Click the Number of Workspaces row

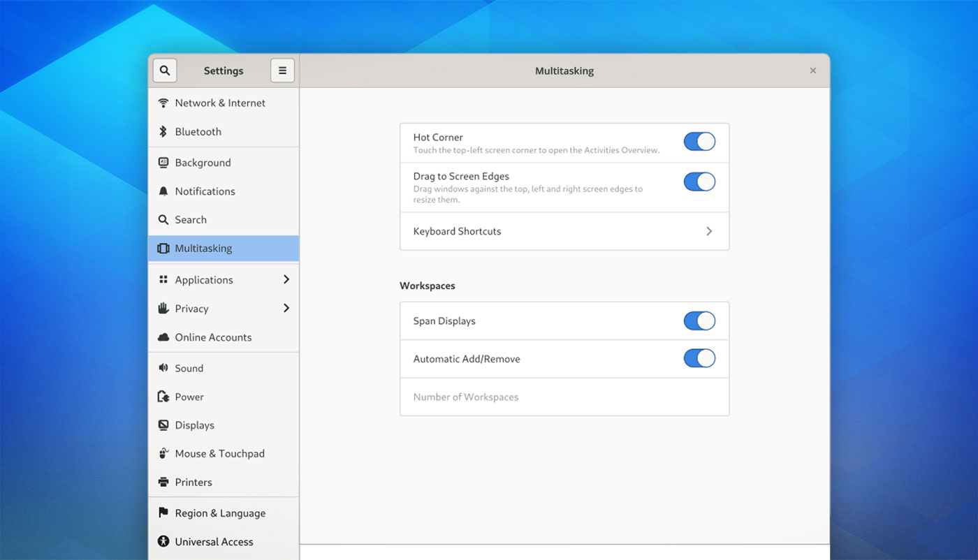[x=564, y=397]
